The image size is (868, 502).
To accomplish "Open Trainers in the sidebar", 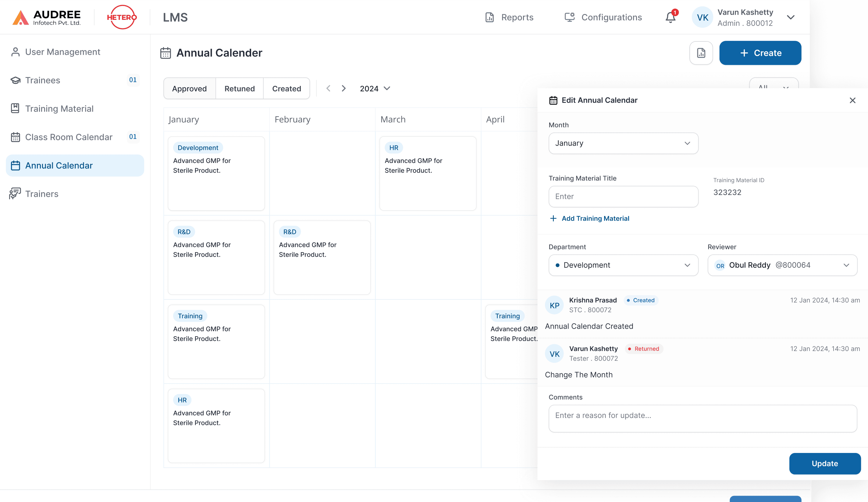I will 42,194.
